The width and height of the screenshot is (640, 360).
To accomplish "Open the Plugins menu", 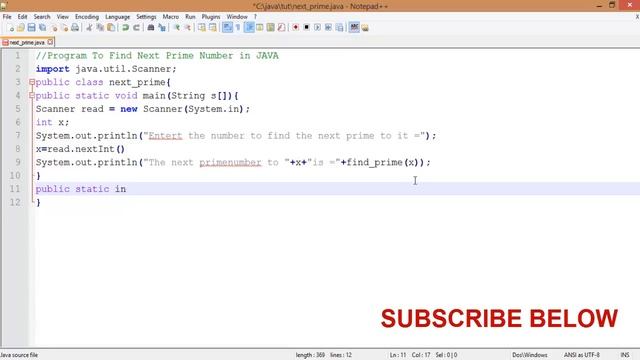I will [211, 17].
